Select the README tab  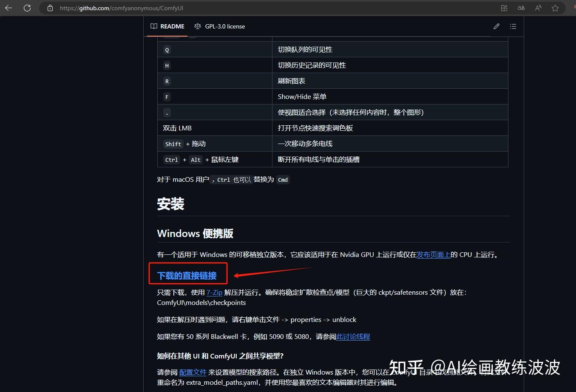click(x=172, y=26)
